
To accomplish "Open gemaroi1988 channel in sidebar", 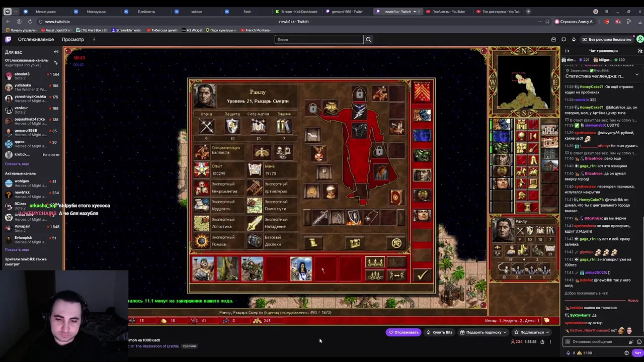I will (31, 133).
